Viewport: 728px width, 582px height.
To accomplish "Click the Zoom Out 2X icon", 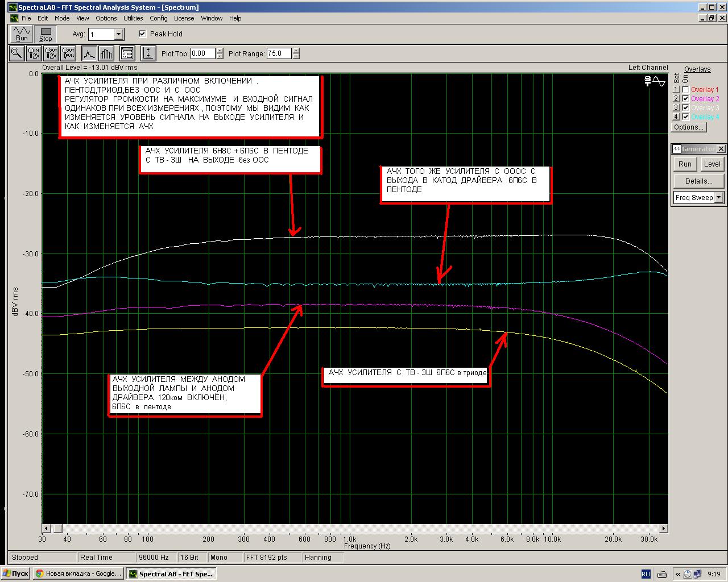I will coord(52,53).
